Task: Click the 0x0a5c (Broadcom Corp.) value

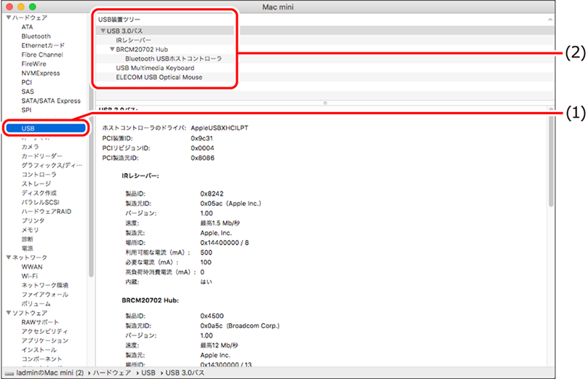Action: (240, 326)
